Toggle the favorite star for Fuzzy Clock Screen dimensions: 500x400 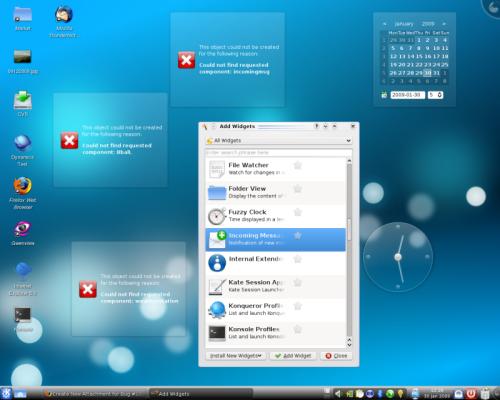point(298,212)
